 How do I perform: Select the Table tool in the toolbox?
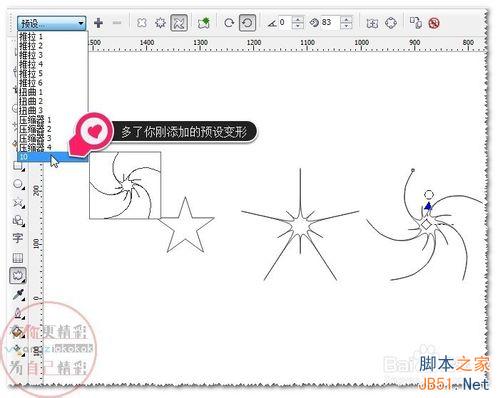coord(18,257)
